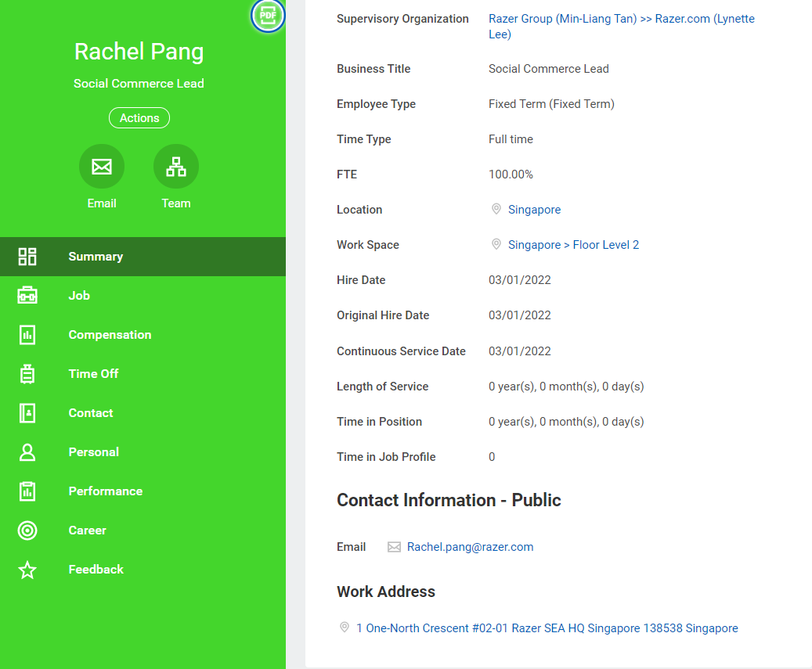
Task: Click the name 'Rachel Pang' in the sidebar
Action: pos(139,52)
